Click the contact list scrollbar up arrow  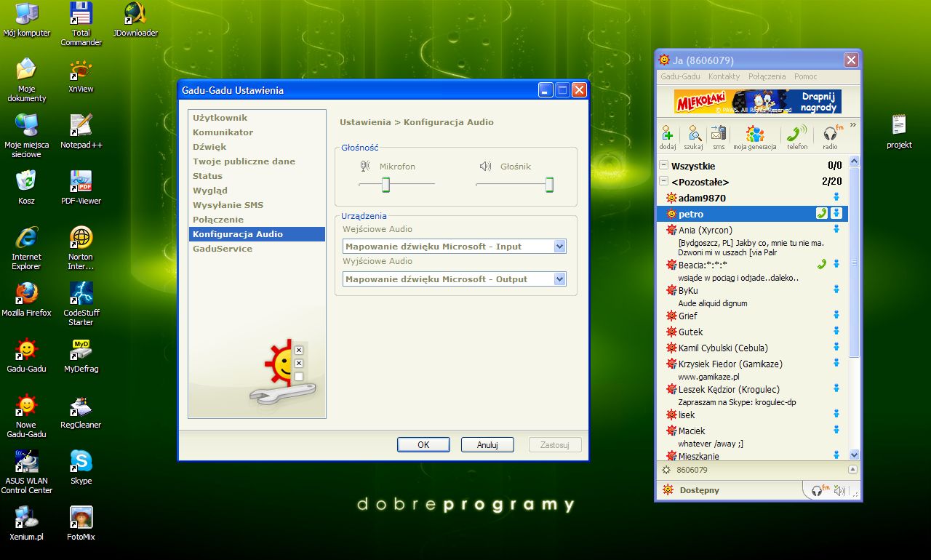(x=854, y=161)
